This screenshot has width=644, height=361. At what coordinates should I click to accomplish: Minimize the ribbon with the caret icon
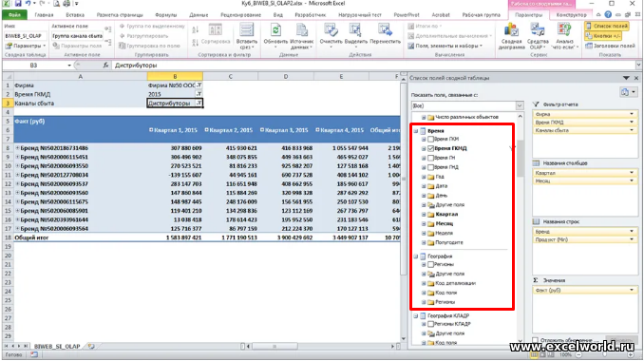click(598, 15)
